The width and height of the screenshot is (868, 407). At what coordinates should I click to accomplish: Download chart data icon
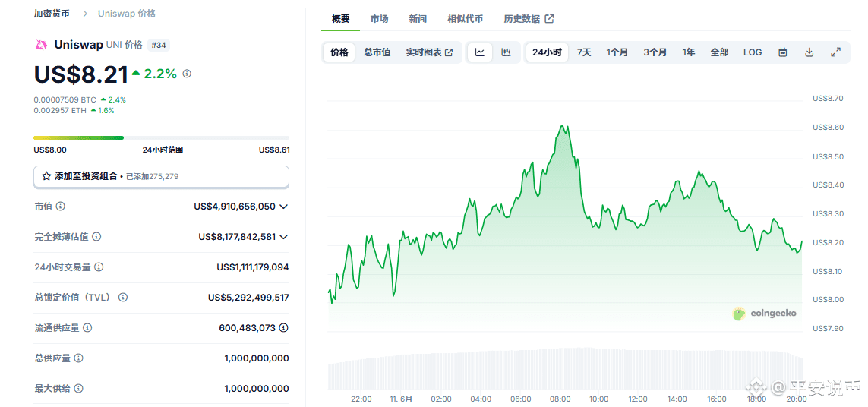(x=810, y=52)
